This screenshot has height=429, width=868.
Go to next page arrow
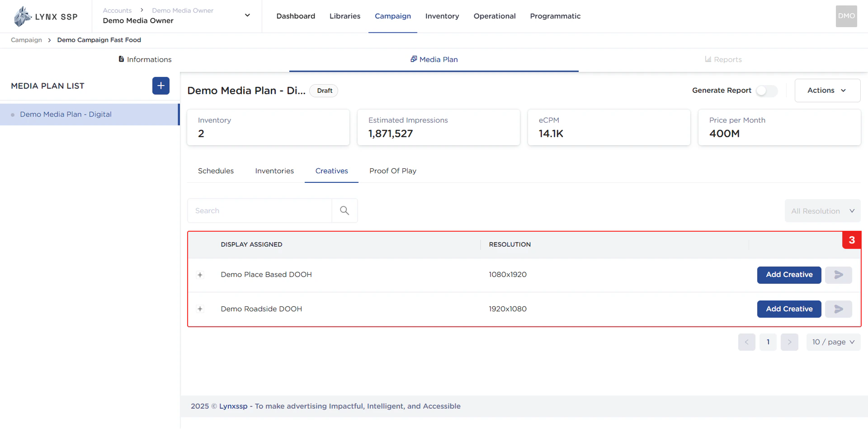[x=789, y=342]
